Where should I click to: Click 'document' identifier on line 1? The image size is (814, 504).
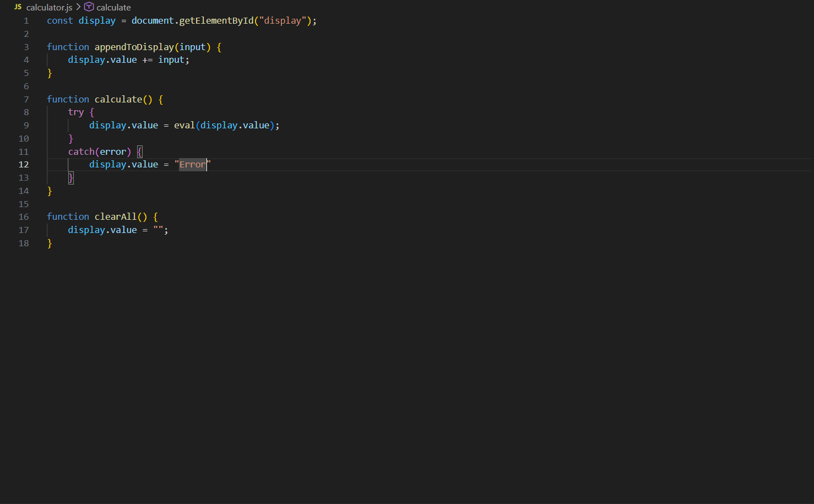coord(153,21)
